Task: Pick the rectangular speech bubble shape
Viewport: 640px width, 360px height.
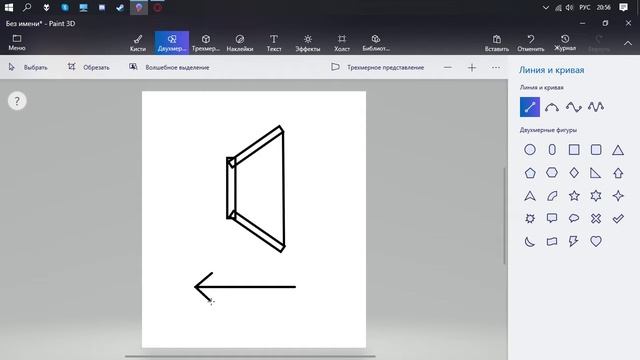Action: pos(552,218)
